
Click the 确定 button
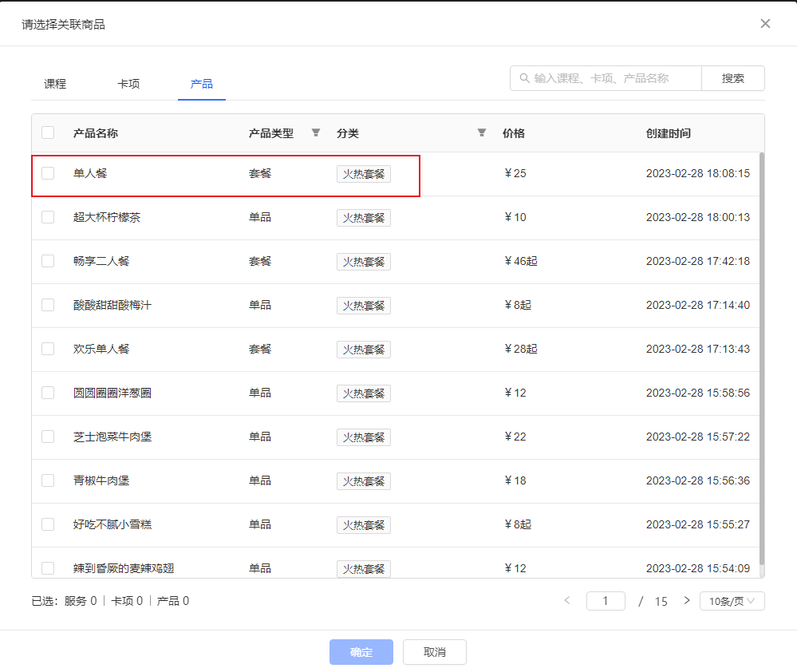(x=361, y=652)
